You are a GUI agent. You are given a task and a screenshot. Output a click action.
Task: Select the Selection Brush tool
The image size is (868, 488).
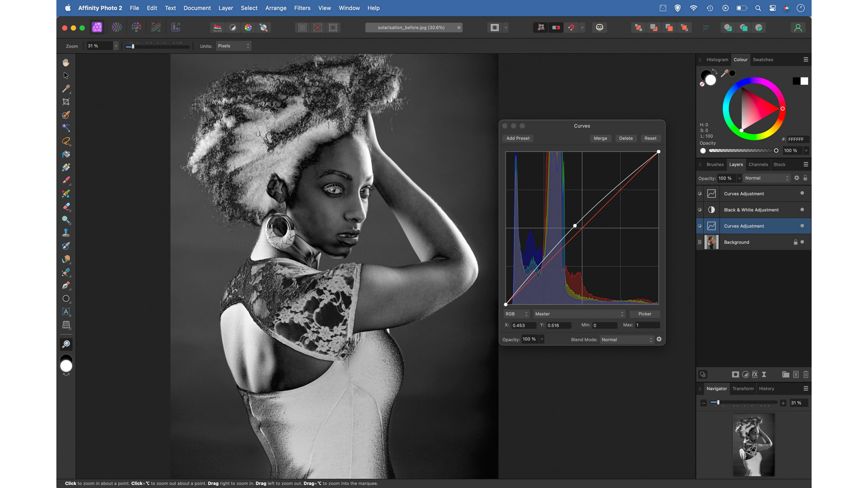(66, 115)
